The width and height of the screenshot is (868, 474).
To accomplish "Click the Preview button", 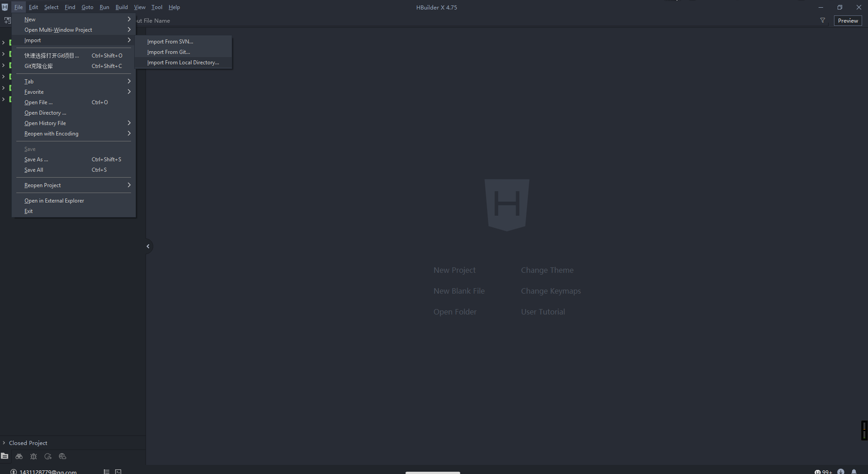I will pos(848,20).
